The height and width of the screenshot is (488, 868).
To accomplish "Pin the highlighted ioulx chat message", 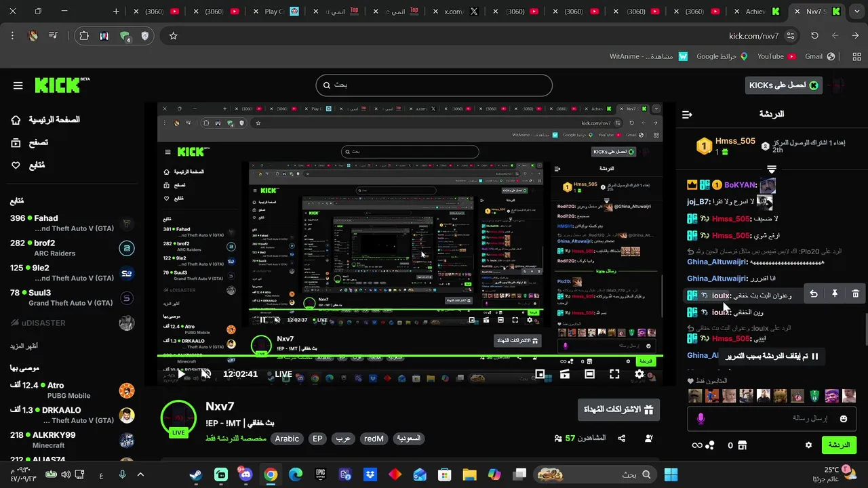I will coord(835,293).
